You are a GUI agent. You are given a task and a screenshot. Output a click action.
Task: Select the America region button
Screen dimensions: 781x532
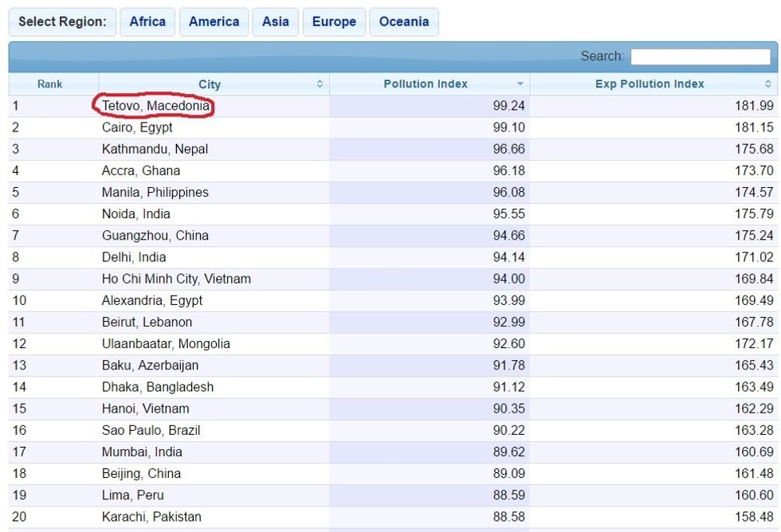point(214,22)
